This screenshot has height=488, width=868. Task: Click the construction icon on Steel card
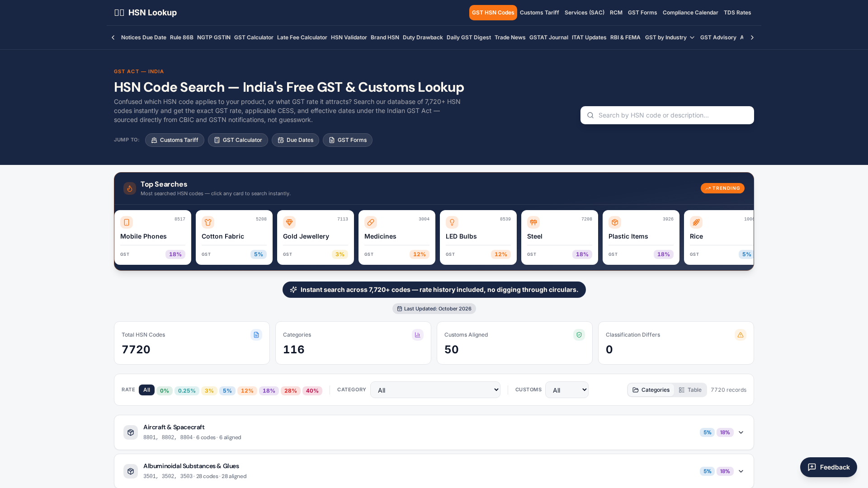[x=533, y=222]
